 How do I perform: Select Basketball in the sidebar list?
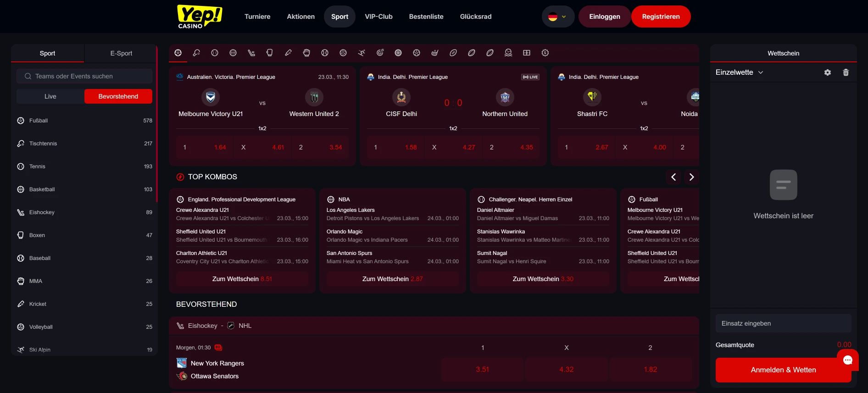point(84,189)
